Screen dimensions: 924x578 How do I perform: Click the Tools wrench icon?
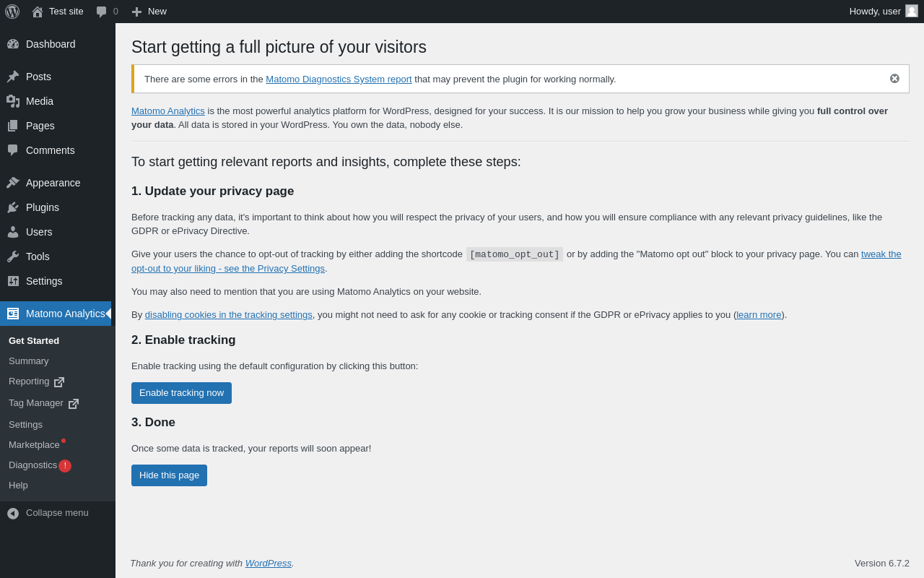(x=13, y=256)
